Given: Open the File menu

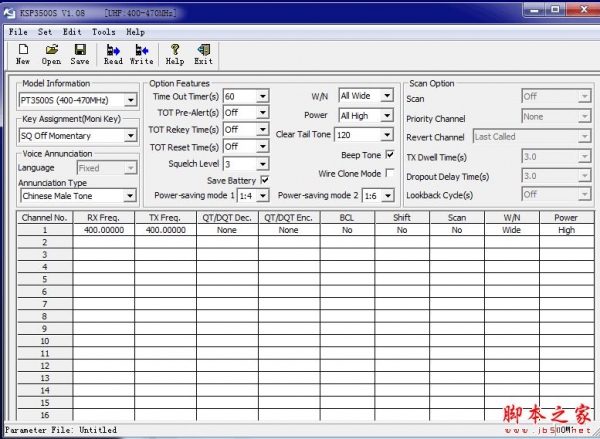Looking at the screenshot, I should tap(18, 32).
